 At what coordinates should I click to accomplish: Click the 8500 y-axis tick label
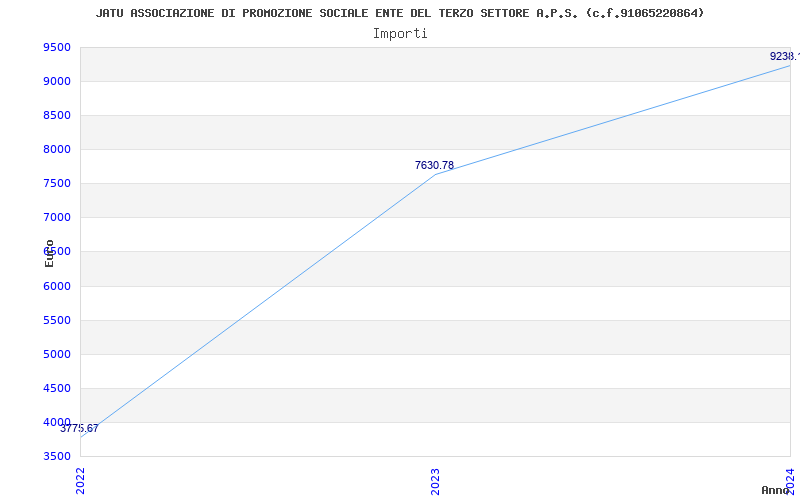click(x=57, y=115)
